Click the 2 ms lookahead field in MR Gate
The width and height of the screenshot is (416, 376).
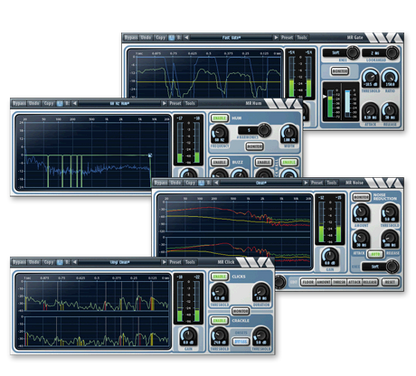375,53
